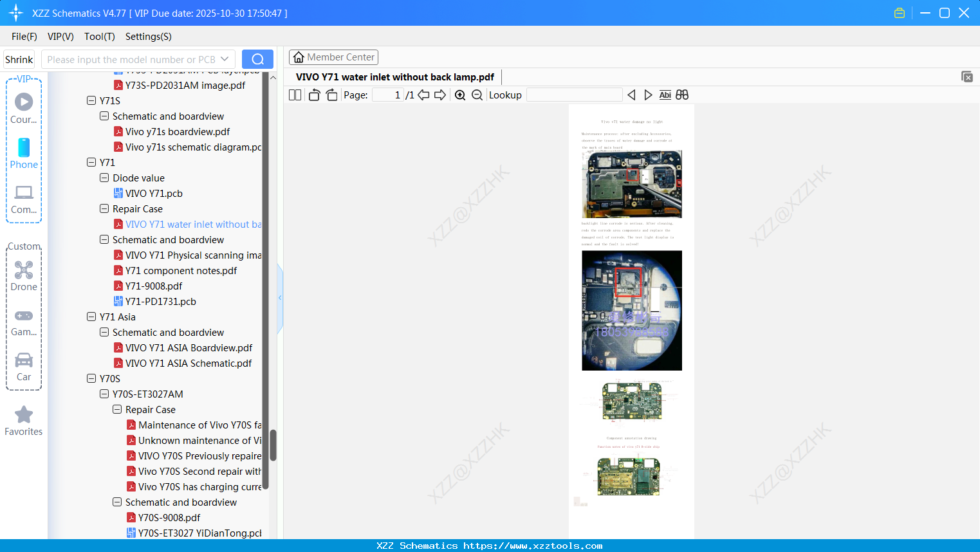Screen dimensions: 980x552
Task: Click the blue search magnifier button
Action: [257, 59]
